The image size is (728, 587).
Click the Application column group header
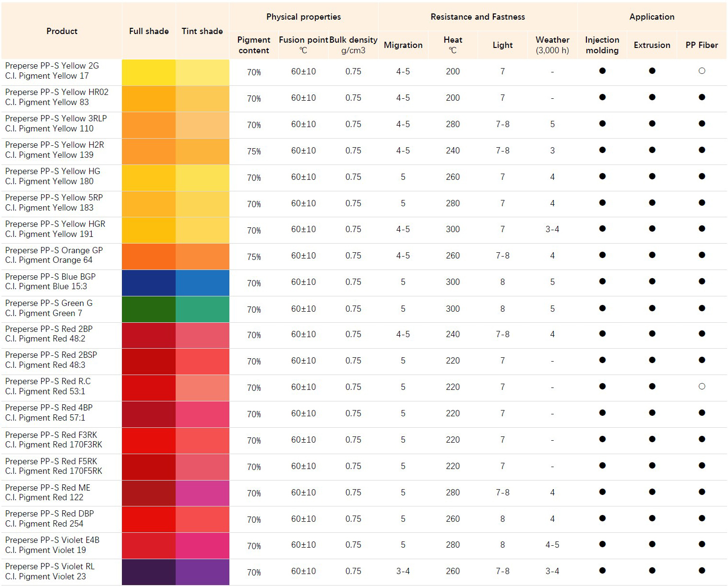pyautogui.click(x=652, y=17)
